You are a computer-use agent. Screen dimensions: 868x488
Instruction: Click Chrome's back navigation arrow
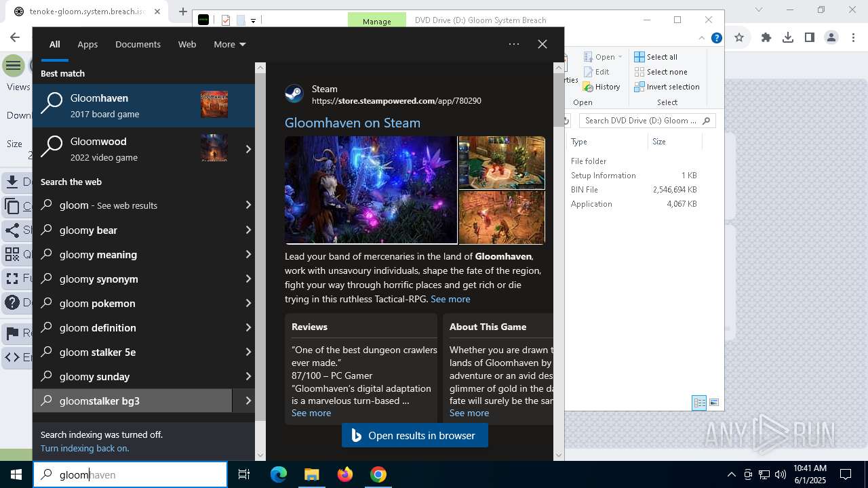[x=15, y=38]
